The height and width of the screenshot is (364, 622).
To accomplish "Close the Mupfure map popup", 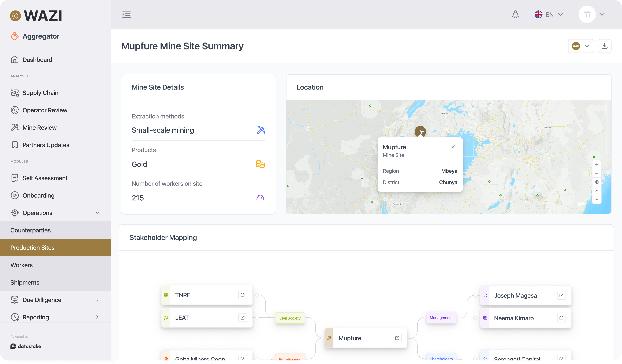I will click(453, 147).
